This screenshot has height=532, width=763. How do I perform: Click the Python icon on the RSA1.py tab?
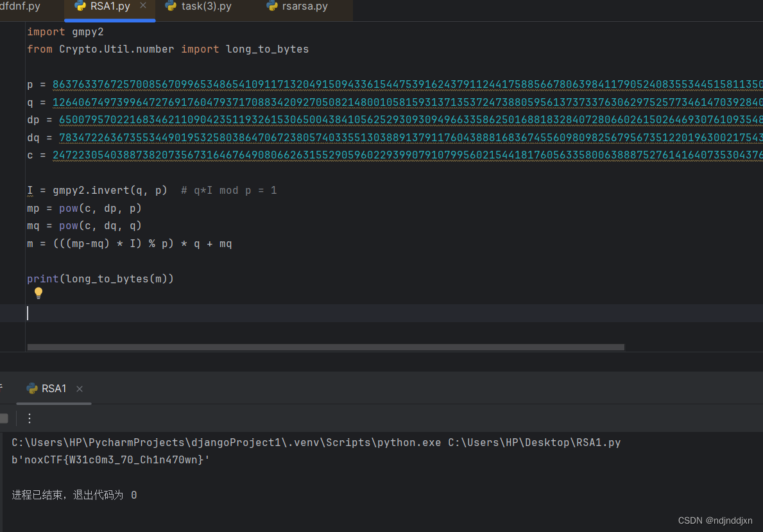click(x=80, y=7)
